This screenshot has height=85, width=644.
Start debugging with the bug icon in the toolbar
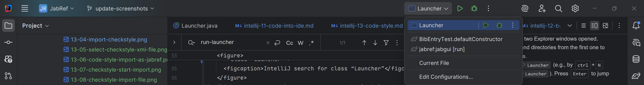point(474,9)
